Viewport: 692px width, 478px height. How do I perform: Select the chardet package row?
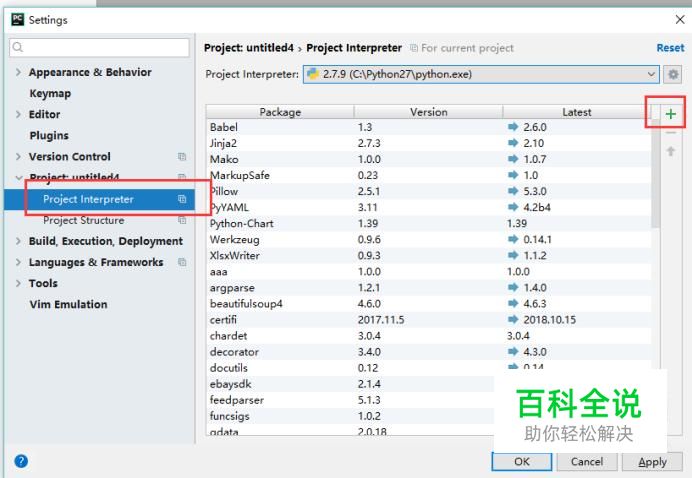[x=429, y=336]
